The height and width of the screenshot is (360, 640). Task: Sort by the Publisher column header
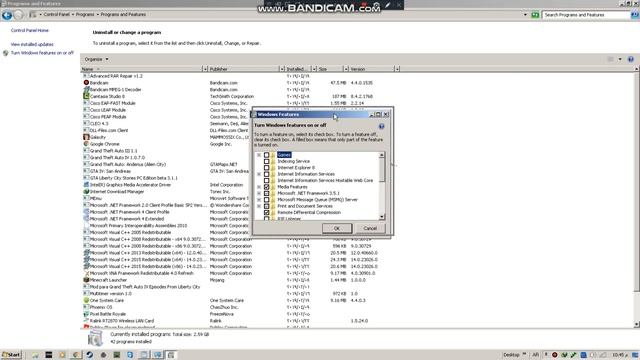tap(244, 69)
